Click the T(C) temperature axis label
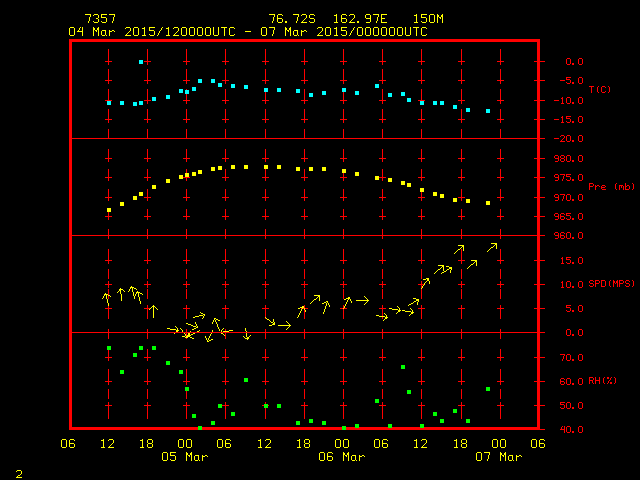The width and height of the screenshot is (640, 480). (599, 90)
